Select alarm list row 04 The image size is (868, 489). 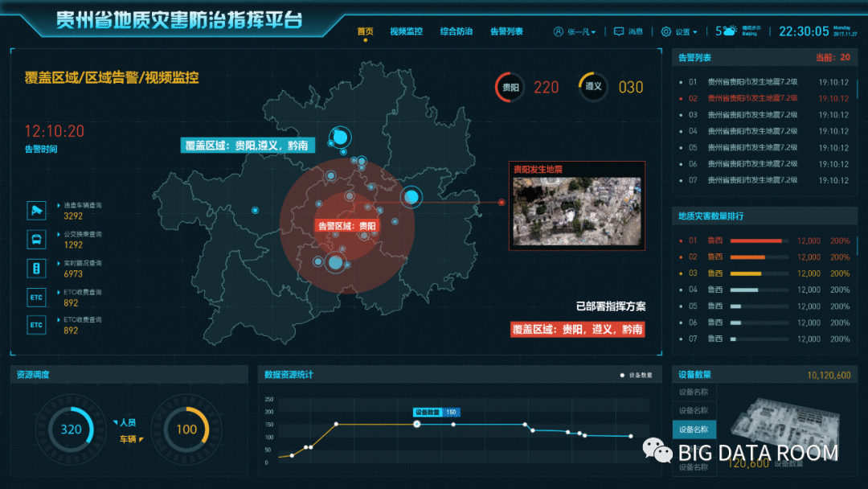(x=764, y=131)
